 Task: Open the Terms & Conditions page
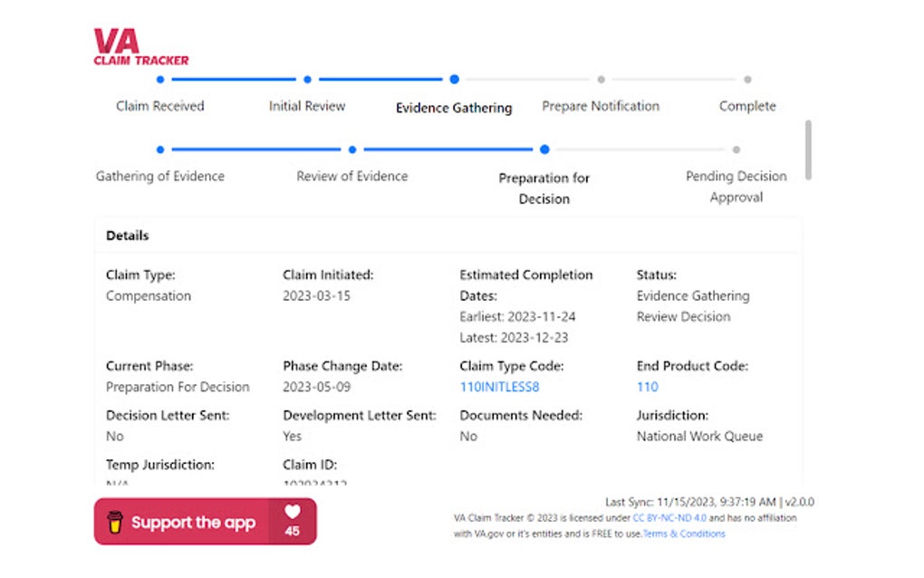click(683, 534)
